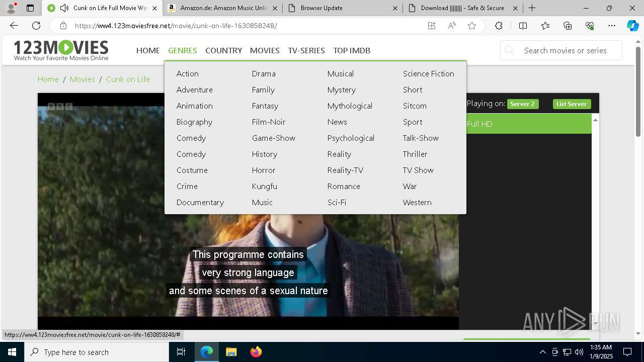Open tab actions menu icon
This screenshot has width=644, height=362.
30,8
